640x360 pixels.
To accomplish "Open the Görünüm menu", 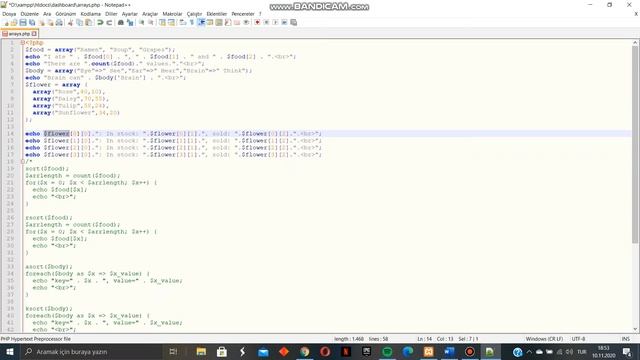I will coord(66,14).
